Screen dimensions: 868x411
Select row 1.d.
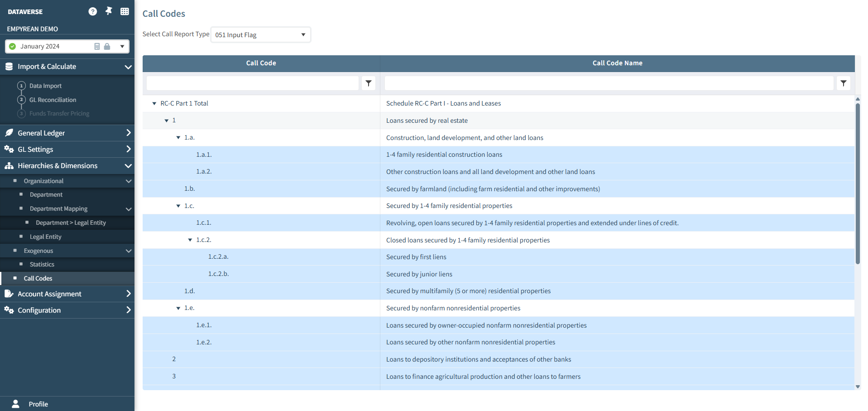tap(499, 291)
